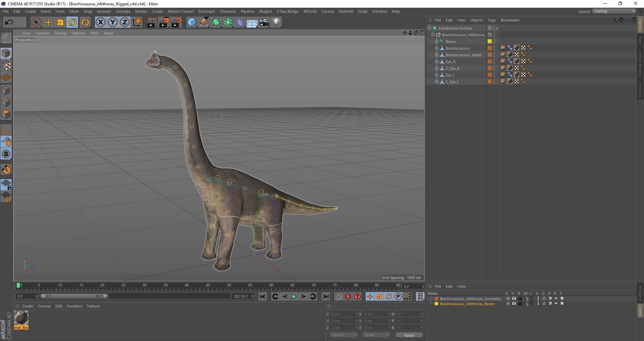The image size is (644, 341).
Task: Open the Character menu
Action: click(228, 11)
